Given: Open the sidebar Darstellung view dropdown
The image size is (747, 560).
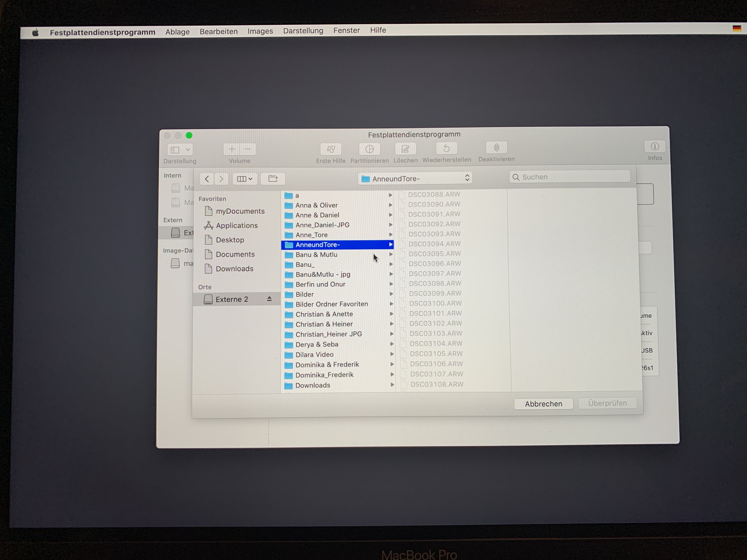Looking at the screenshot, I should click(188, 149).
